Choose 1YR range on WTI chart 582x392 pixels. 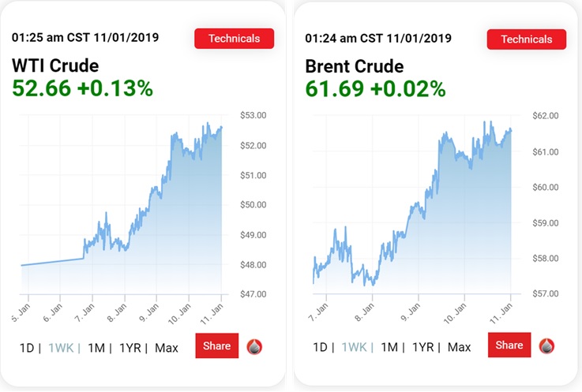[x=130, y=348]
